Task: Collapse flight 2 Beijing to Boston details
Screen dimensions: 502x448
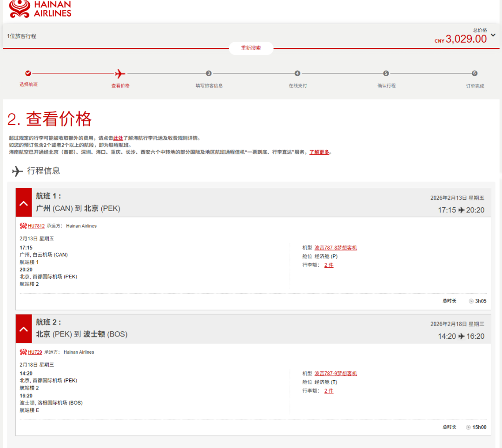Action: click(x=24, y=329)
